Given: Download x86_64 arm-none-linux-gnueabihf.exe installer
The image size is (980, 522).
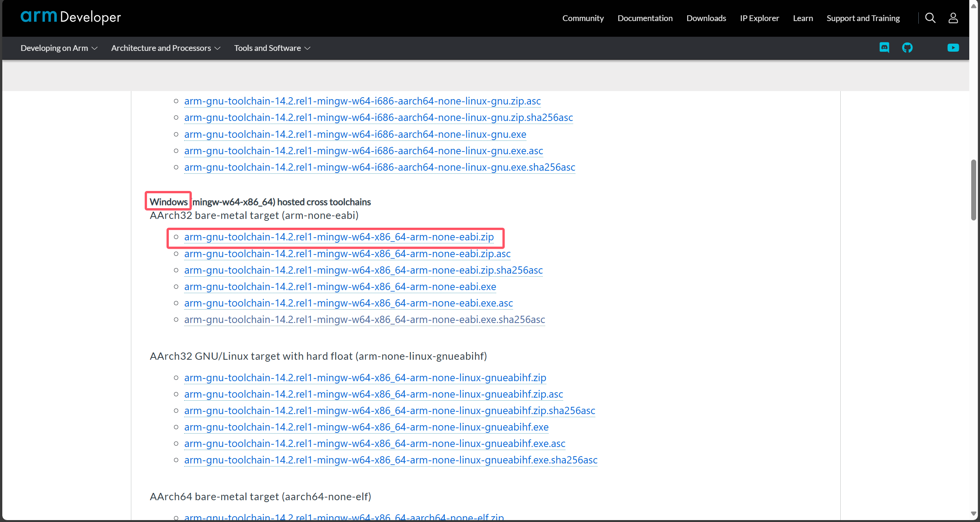Looking at the screenshot, I should pos(366,427).
